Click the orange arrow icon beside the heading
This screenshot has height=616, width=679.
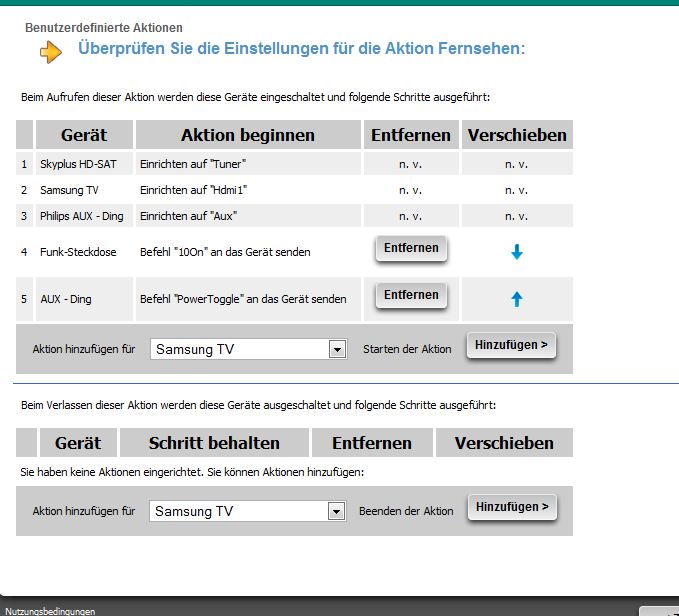click(51, 52)
